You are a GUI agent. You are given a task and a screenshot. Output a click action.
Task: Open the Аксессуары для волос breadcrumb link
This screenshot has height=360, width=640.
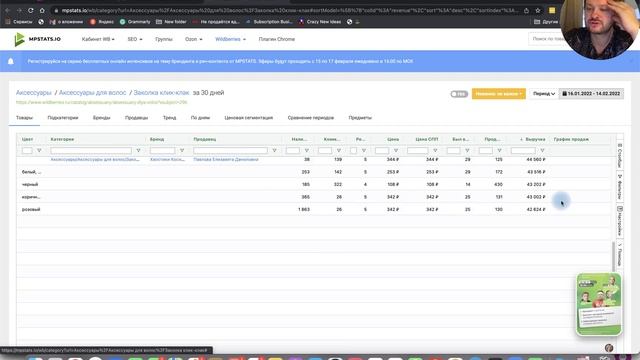pyautogui.click(x=92, y=93)
